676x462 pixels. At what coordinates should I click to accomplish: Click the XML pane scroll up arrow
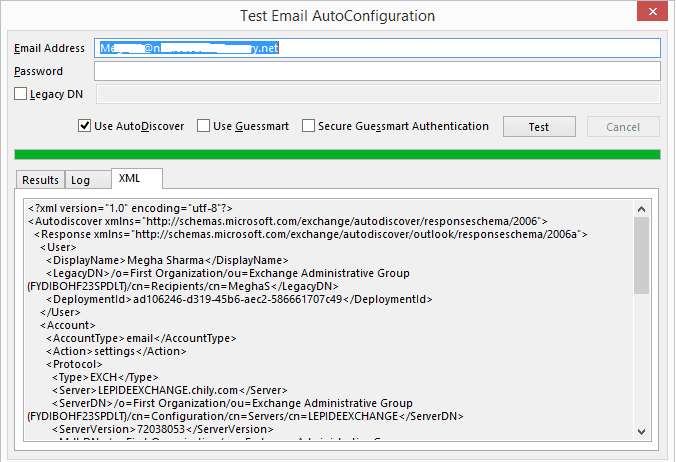coord(641,208)
